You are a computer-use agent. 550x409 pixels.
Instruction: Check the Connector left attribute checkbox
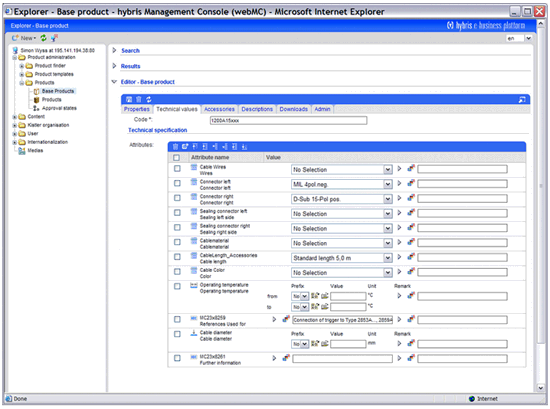(x=177, y=183)
